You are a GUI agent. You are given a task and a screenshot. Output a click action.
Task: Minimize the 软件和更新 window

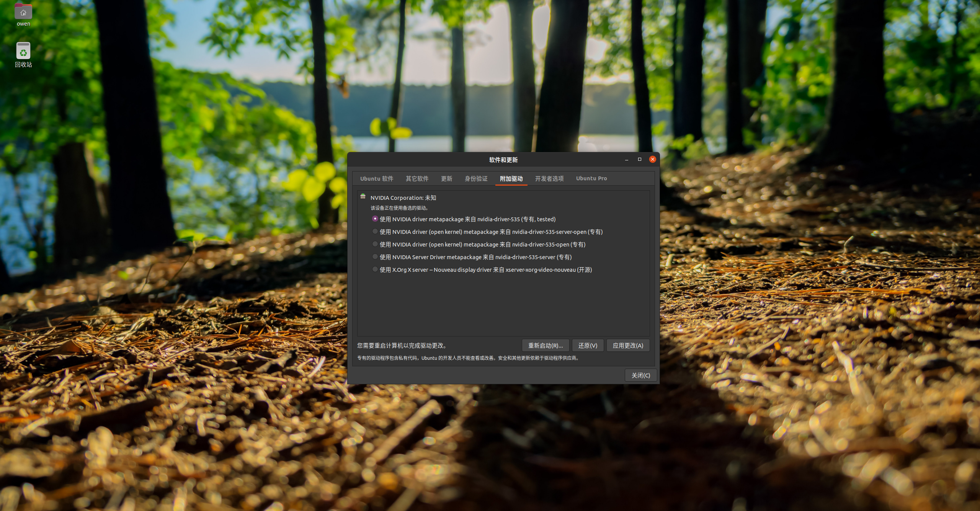[x=627, y=160]
